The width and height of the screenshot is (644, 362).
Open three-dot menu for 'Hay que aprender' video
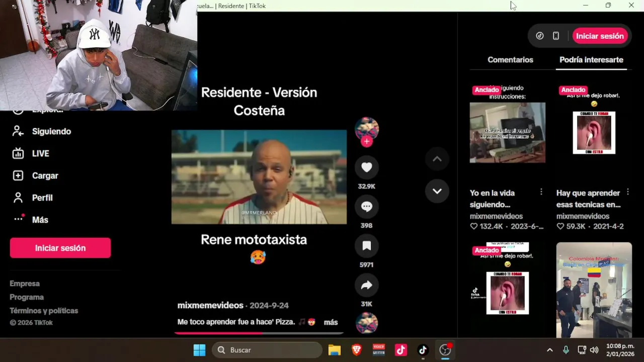[628, 192]
